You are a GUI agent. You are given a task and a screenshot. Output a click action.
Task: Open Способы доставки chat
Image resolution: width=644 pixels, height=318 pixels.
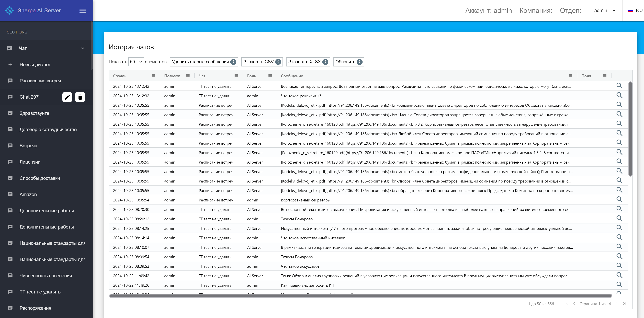tap(40, 178)
